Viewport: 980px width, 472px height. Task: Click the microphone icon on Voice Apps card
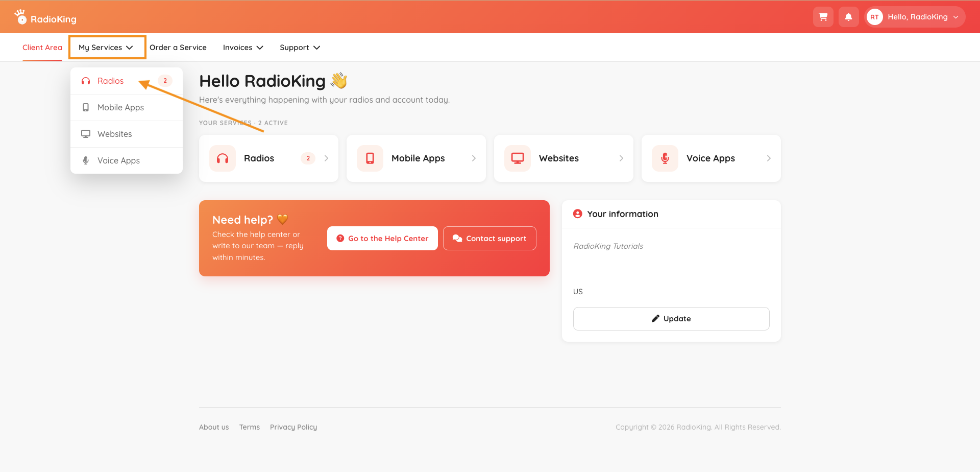coord(665,158)
